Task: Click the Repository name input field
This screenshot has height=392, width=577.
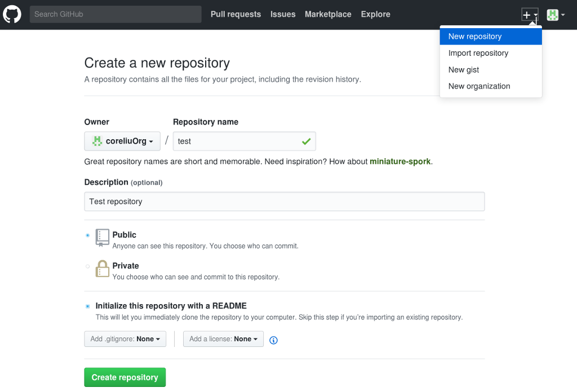Action: click(x=245, y=141)
